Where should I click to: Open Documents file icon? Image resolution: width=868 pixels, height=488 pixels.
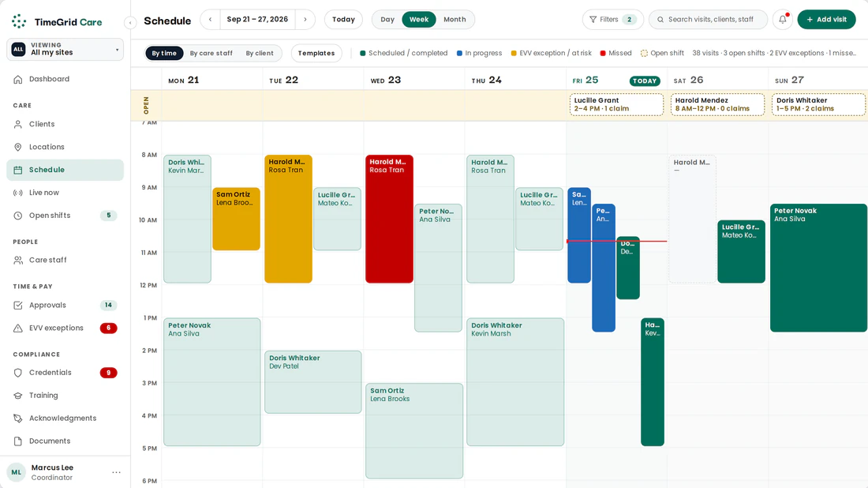pos(17,441)
